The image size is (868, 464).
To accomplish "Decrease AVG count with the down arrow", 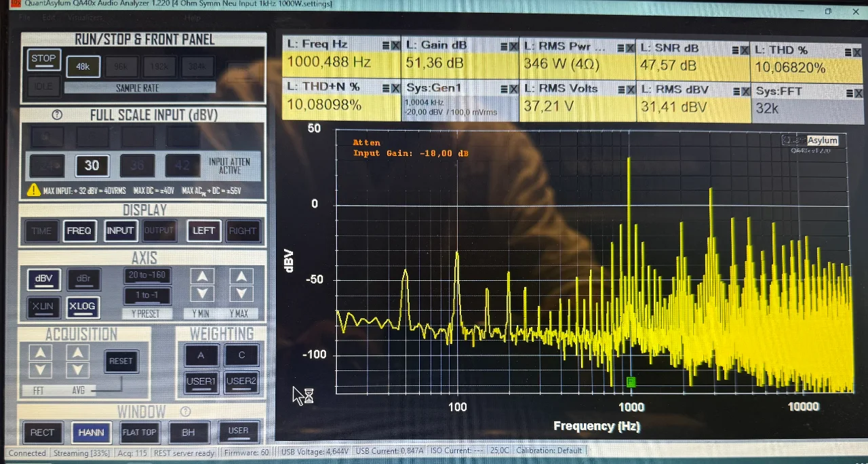I will click(78, 370).
